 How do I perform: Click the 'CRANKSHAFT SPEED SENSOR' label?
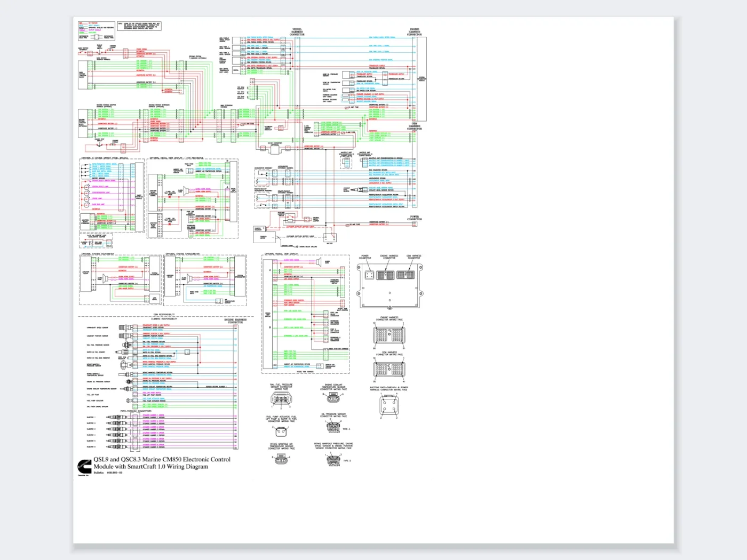point(97,327)
